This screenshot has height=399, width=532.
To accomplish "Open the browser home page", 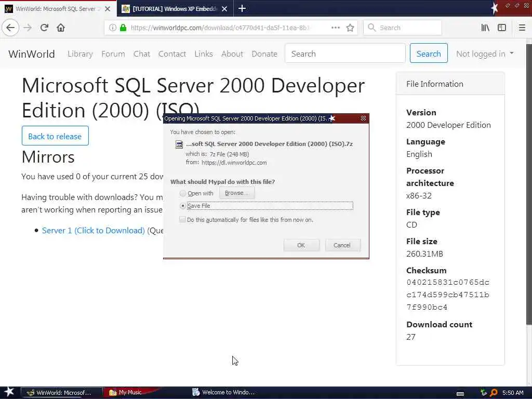I will click(x=61, y=28).
